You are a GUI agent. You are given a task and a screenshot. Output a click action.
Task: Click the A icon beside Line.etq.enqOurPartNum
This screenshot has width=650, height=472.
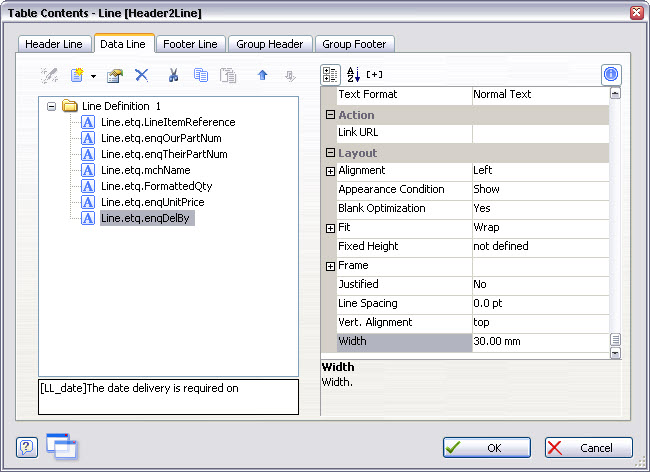click(x=87, y=138)
